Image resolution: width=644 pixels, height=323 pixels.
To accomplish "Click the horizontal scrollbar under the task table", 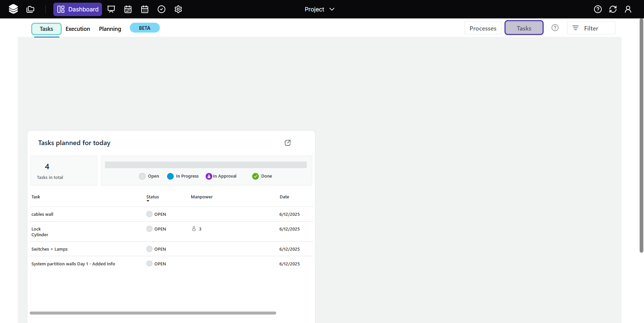I will (x=153, y=313).
